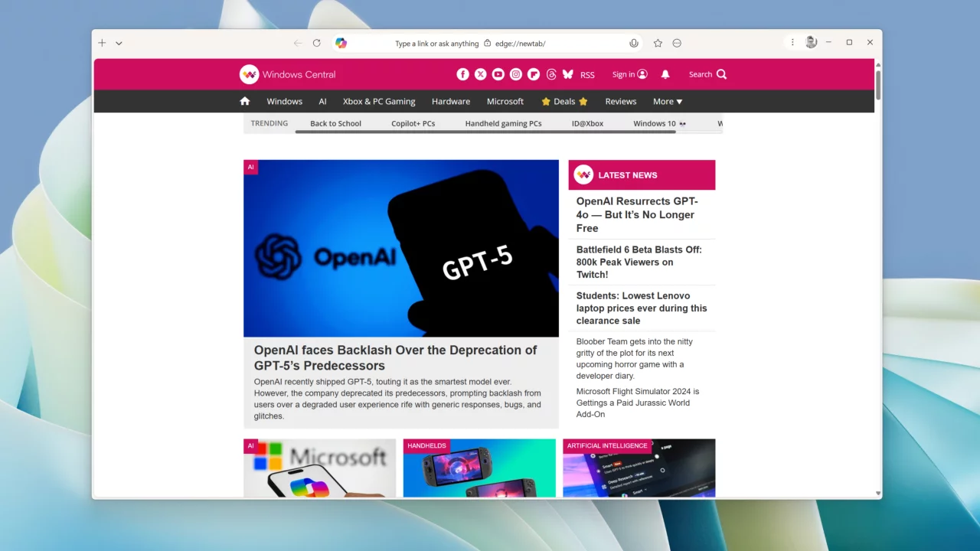Click Sign in

[x=629, y=74]
